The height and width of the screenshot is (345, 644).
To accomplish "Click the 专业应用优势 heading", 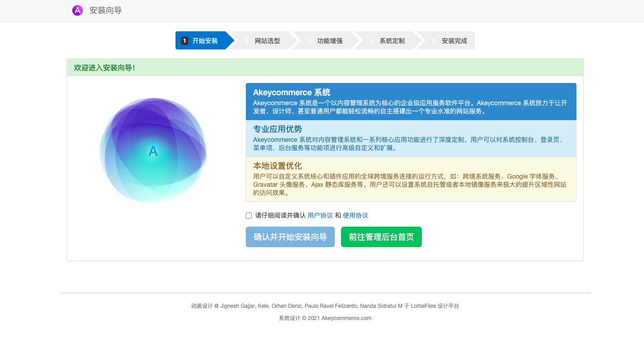I will click(278, 129).
